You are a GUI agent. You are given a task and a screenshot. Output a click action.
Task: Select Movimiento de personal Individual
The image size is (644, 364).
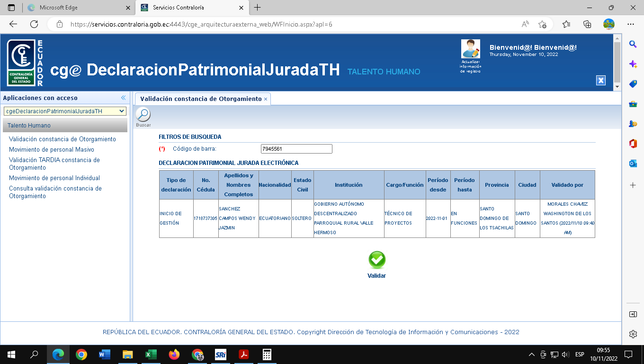54,178
